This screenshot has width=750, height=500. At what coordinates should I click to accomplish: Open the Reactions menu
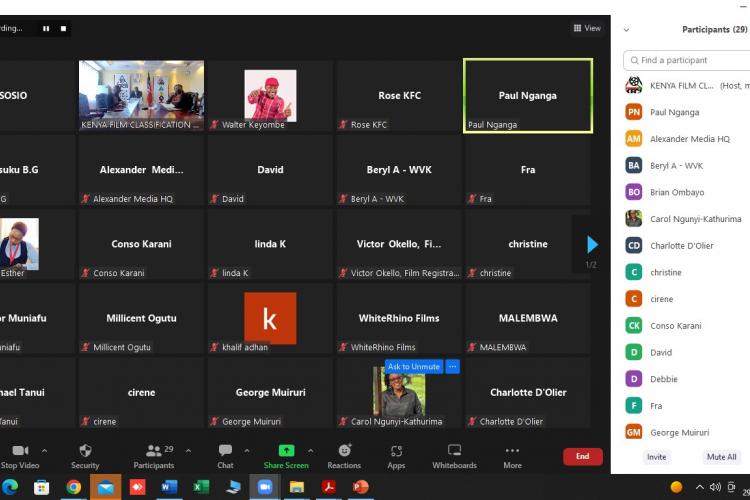344,451
